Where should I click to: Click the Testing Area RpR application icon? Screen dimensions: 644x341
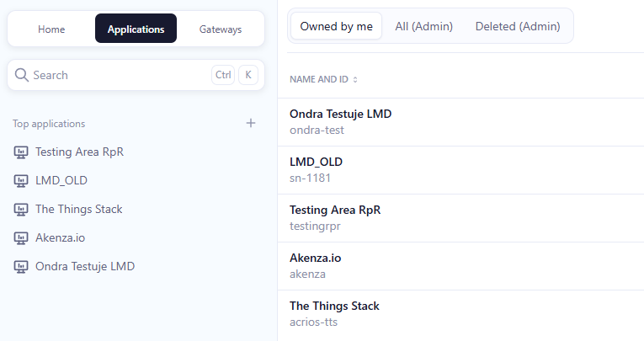pos(22,152)
